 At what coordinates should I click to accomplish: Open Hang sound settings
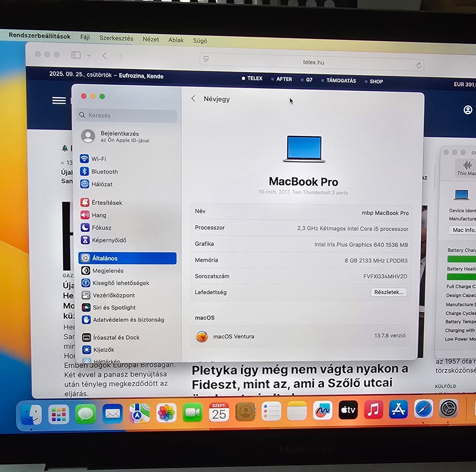coord(94,215)
